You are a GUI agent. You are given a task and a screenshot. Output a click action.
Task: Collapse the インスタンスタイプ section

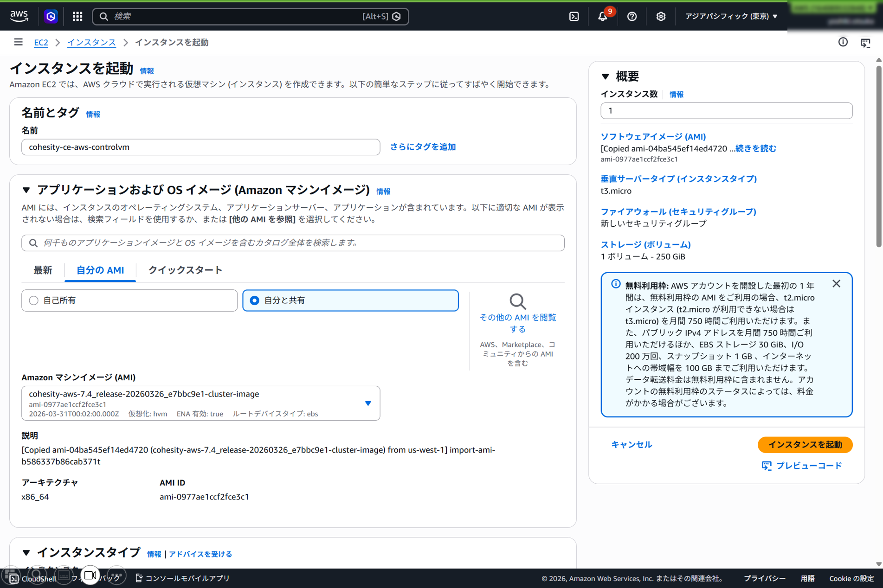coord(26,552)
